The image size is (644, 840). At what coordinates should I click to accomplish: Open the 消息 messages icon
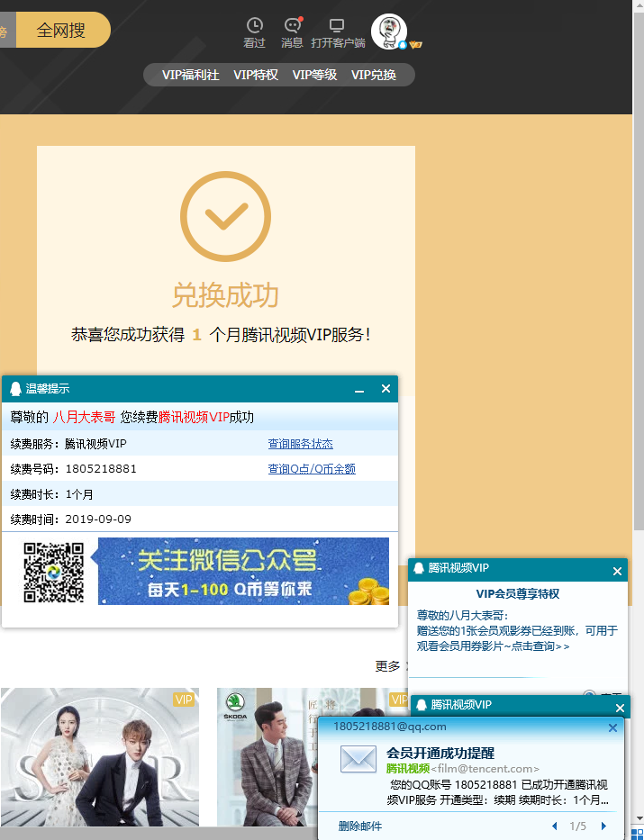[x=292, y=26]
